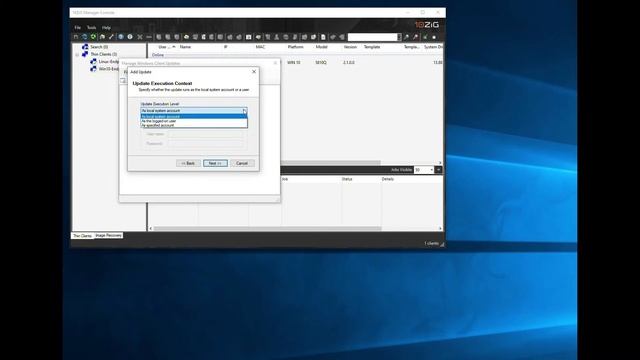Open the Help menu

(106, 28)
